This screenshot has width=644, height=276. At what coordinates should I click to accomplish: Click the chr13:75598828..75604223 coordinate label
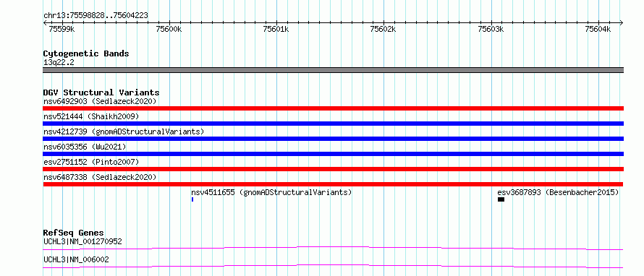coord(96,16)
